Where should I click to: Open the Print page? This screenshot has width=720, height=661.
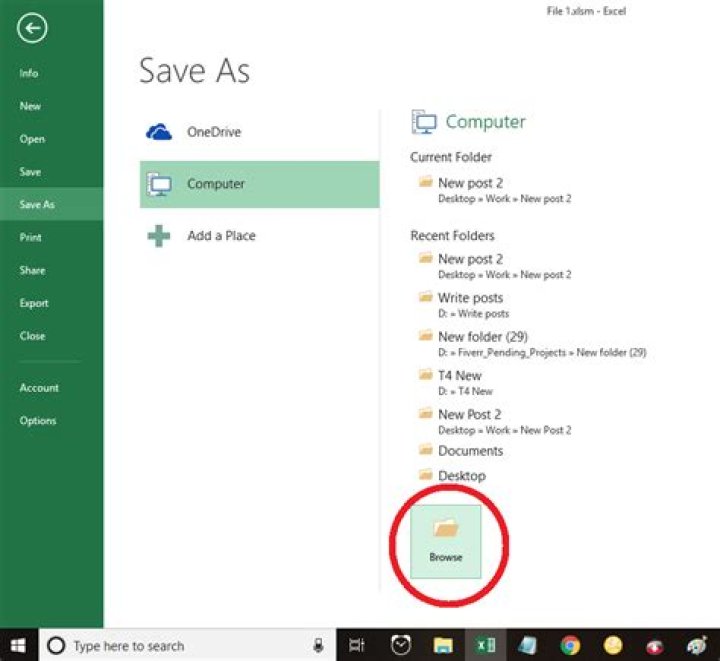pyautogui.click(x=30, y=237)
